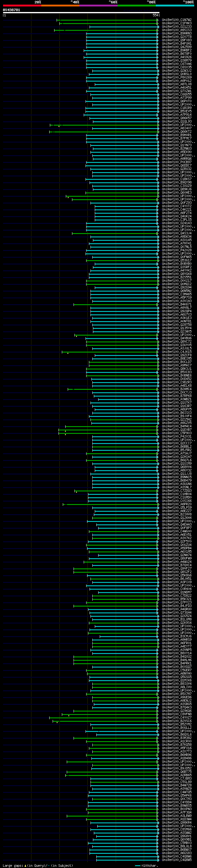Screen dimensions: 197x868
Task: Select the UniRef100_Q6BT75 label
Action: 176,772
